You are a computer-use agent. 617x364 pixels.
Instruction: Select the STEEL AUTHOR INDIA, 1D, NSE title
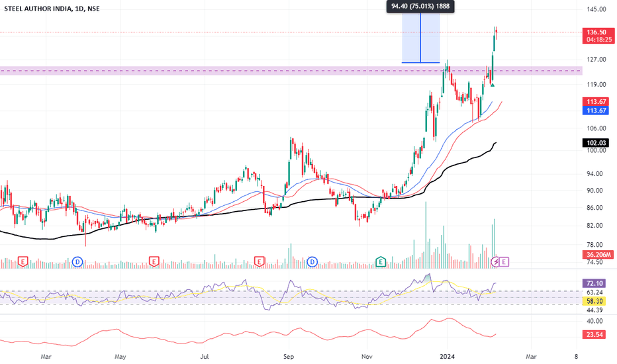52,9
